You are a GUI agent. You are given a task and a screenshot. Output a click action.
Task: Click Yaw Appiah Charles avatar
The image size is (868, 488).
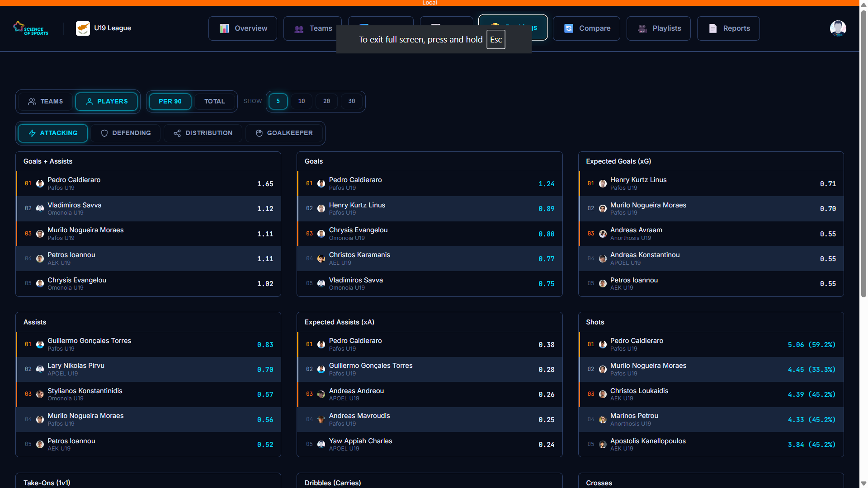321,445
